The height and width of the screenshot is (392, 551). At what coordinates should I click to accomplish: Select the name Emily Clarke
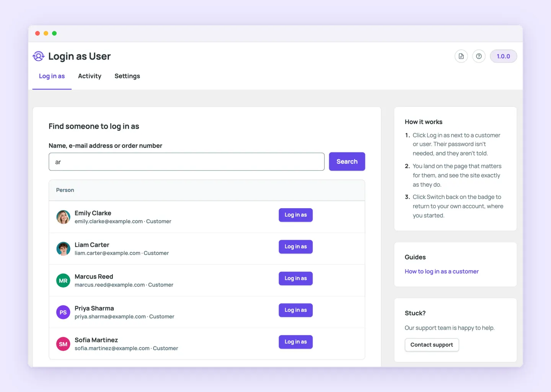[93, 213]
